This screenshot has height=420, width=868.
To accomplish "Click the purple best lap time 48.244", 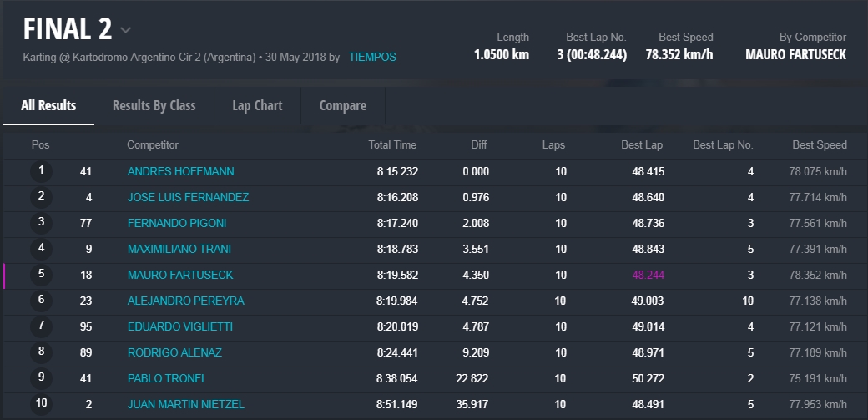I will [648, 276].
